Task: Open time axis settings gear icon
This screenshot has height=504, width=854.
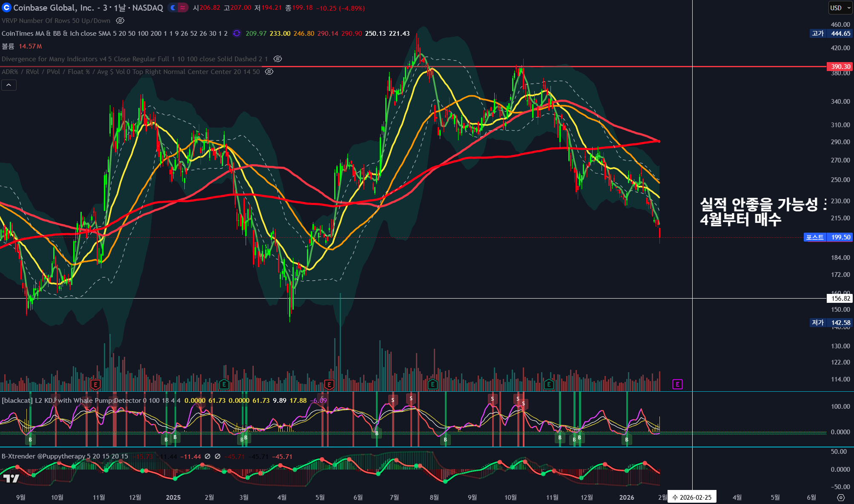Action: [x=841, y=497]
